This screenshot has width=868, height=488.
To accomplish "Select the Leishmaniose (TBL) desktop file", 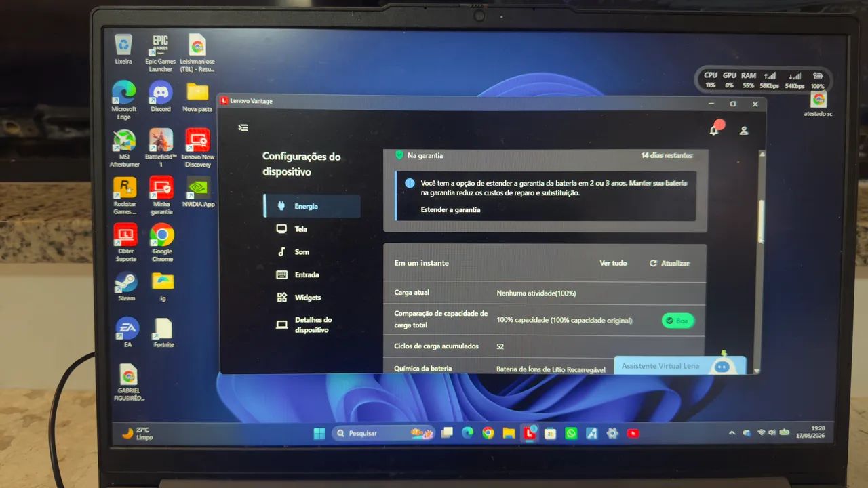I will point(197,53).
